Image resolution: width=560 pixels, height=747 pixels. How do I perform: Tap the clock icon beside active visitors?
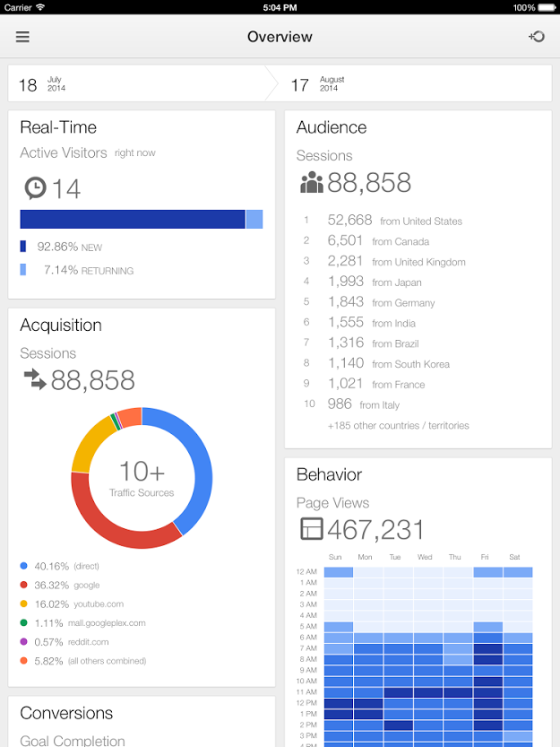(35, 188)
